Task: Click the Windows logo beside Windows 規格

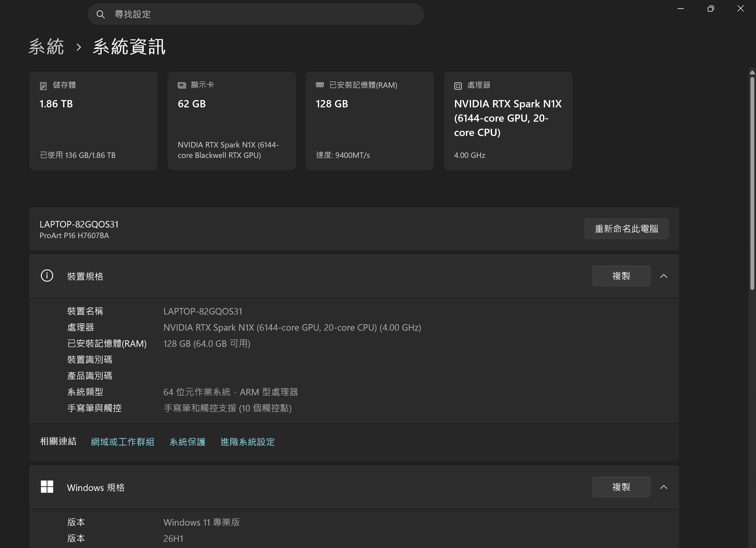Action: pyautogui.click(x=47, y=487)
